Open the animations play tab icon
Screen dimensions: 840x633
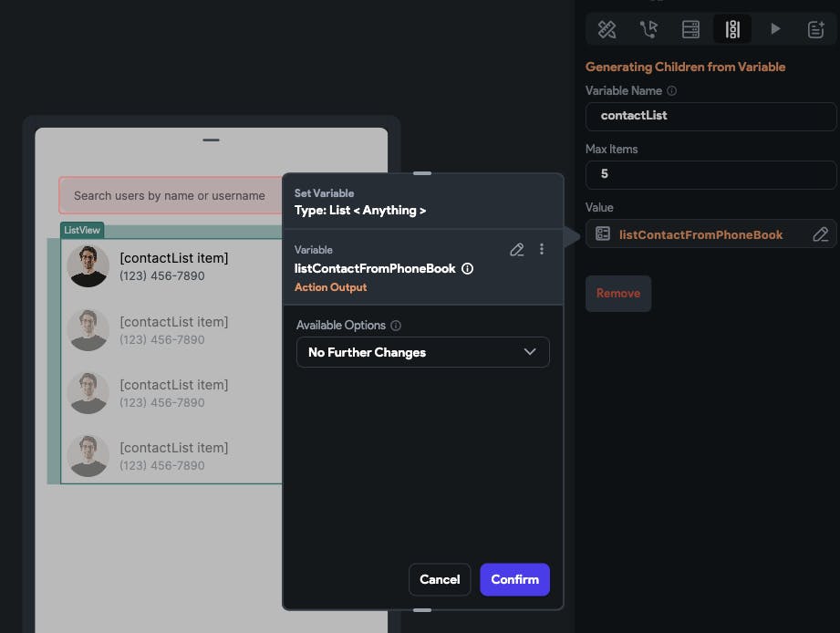click(774, 28)
